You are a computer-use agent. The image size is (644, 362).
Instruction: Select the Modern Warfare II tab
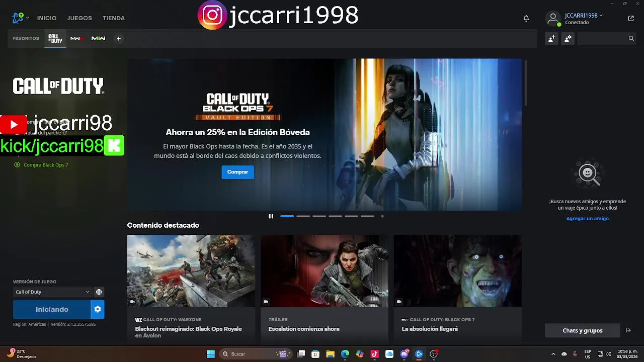pos(98,38)
